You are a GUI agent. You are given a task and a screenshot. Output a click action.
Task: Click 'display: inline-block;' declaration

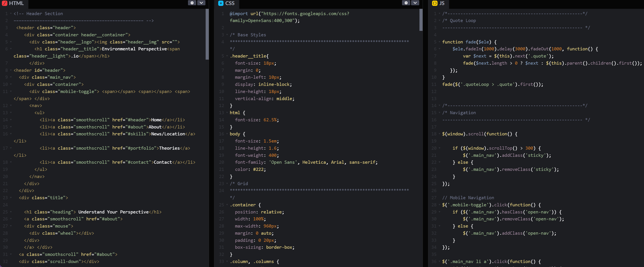[263, 84]
